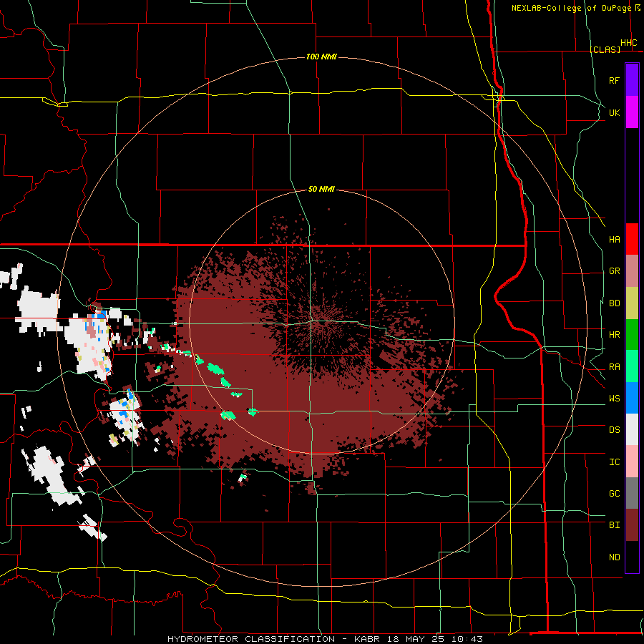Click the HHC product code text
Image resolution: width=644 pixels, height=644 pixels.
(629, 43)
